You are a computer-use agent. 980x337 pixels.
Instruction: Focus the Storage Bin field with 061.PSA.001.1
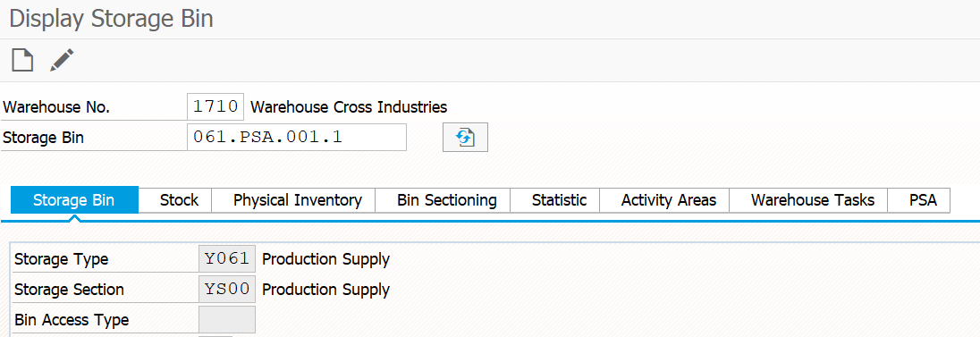pos(297,138)
